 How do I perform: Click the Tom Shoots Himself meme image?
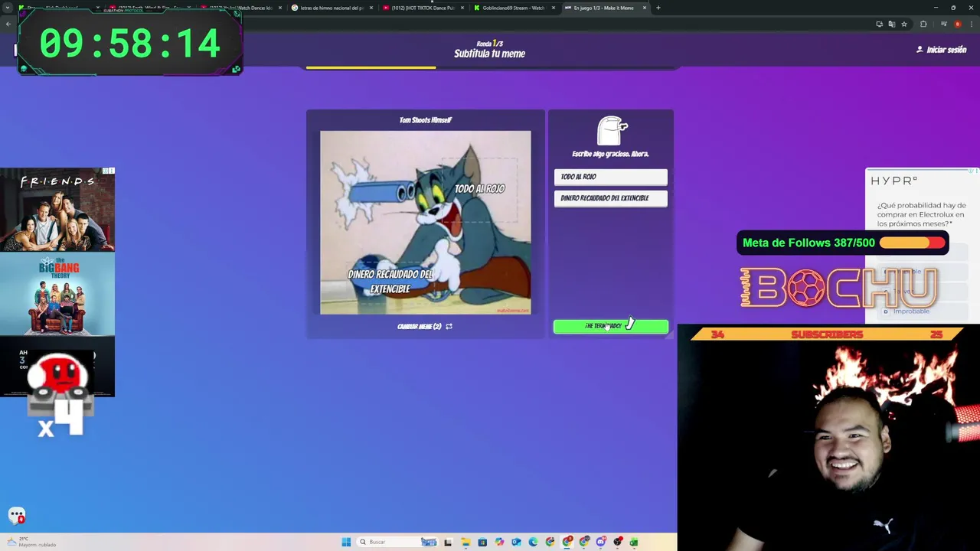(x=425, y=223)
